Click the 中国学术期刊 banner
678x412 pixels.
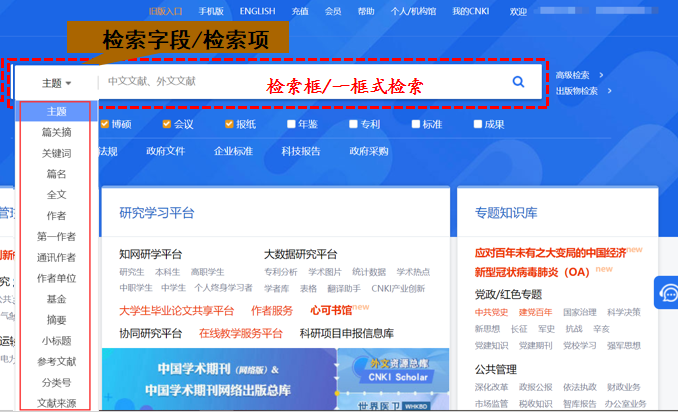[x=219, y=379]
